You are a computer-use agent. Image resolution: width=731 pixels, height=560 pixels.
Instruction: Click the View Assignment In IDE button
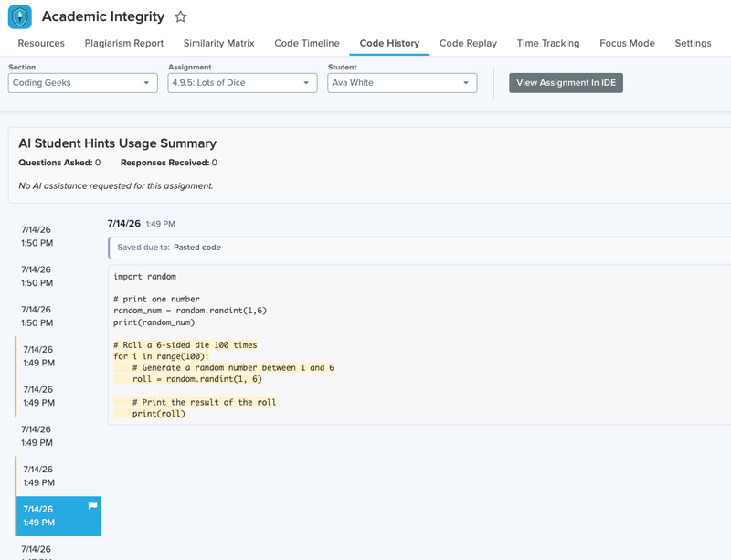click(x=566, y=83)
